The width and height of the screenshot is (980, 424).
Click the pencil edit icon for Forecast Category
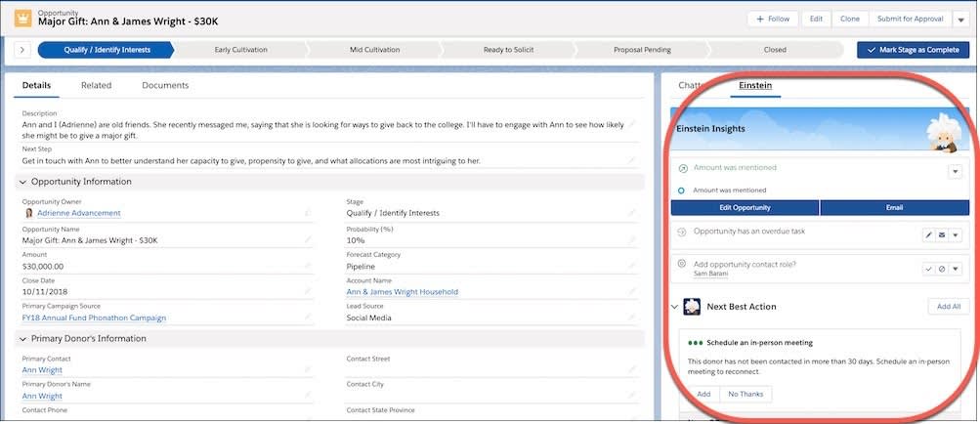click(631, 266)
